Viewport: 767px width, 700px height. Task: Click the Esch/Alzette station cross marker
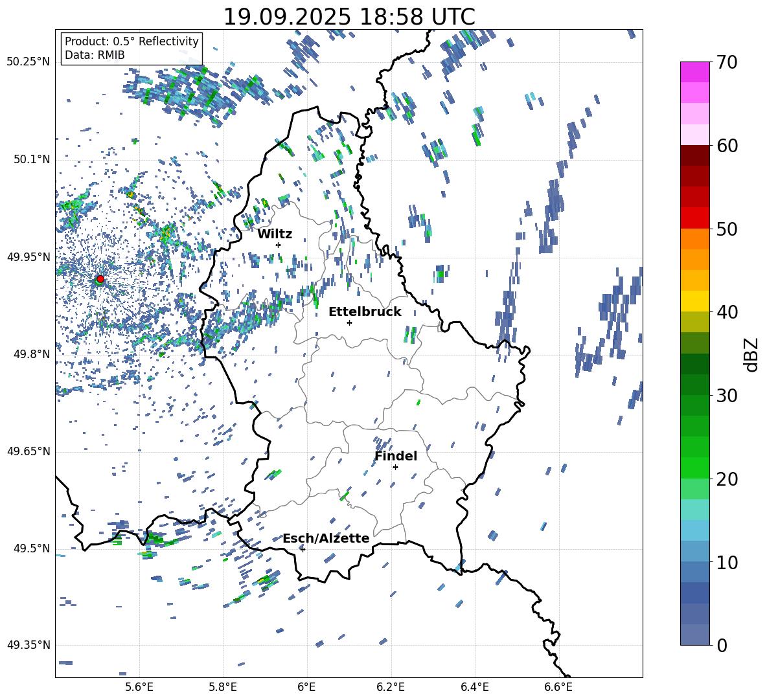303,549
